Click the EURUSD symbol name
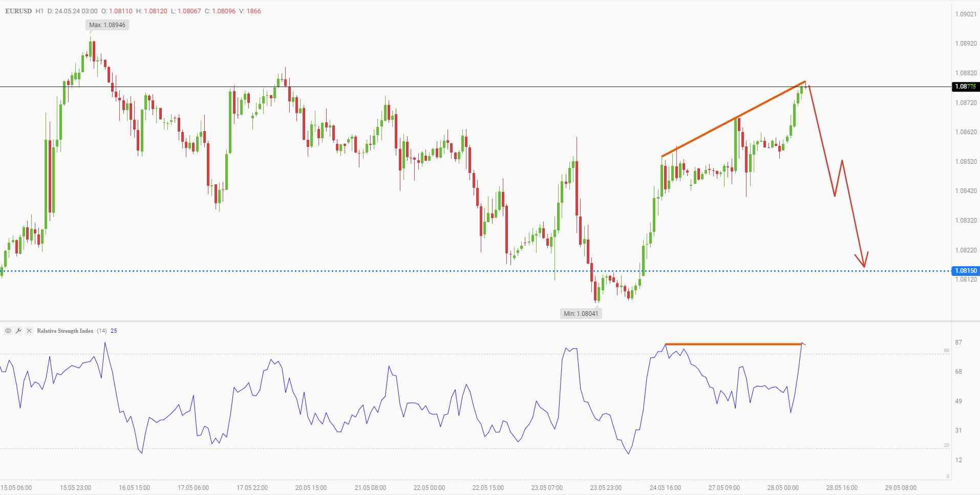980x495 pixels. [x=18, y=11]
